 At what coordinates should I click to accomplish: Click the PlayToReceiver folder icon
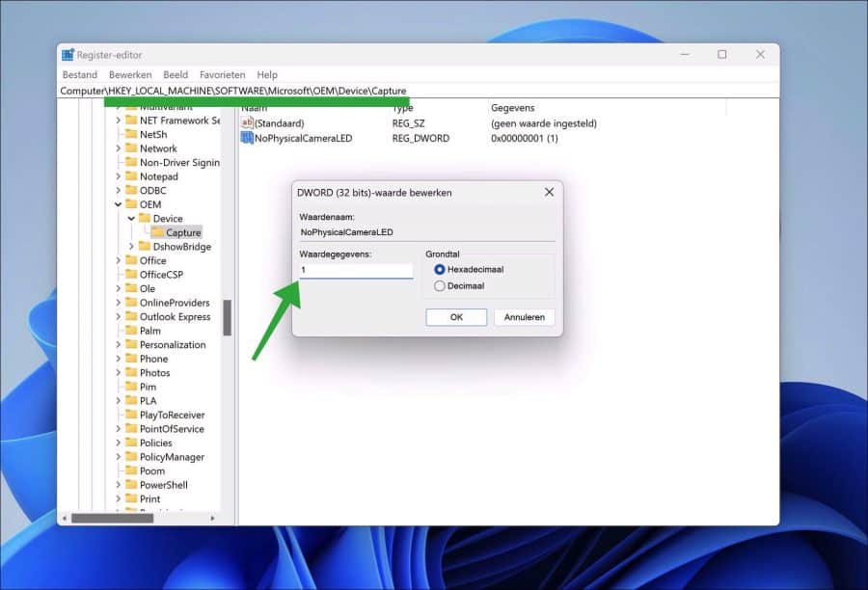pyautogui.click(x=131, y=415)
